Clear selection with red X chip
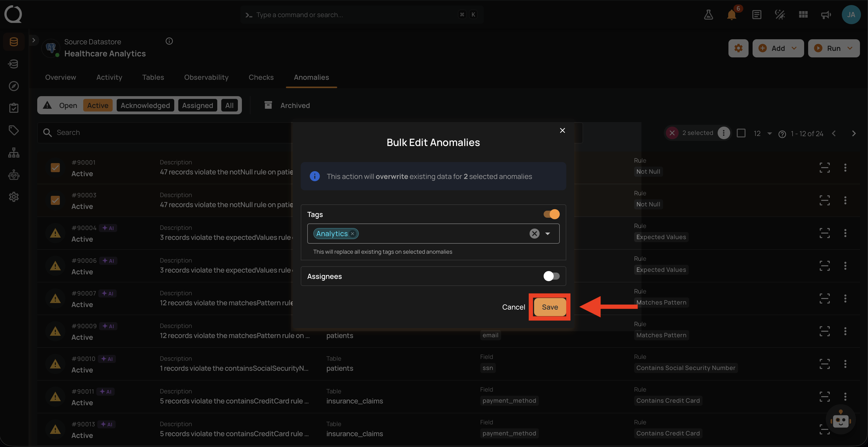This screenshot has height=447, width=868. [x=672, y=133]
